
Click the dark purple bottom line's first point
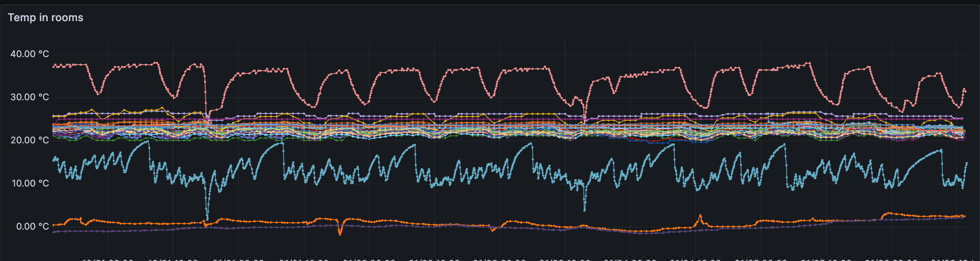click(x=53, y=232)
